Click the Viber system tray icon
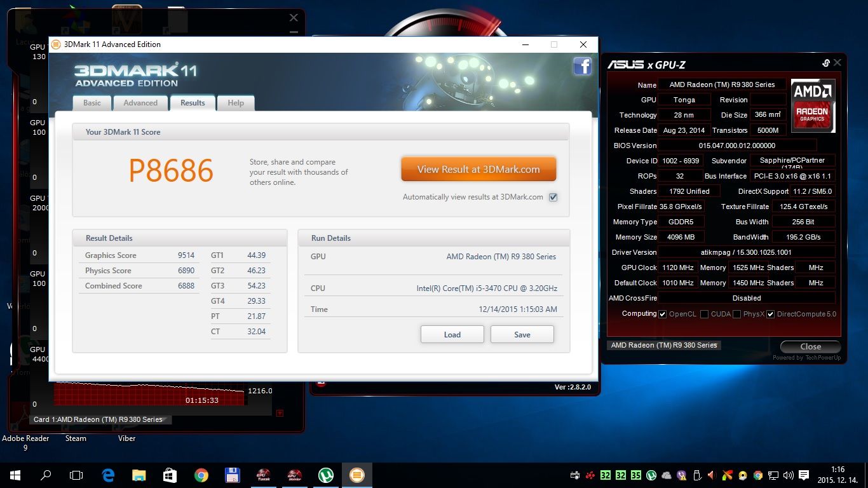 [x=682, y=475]
